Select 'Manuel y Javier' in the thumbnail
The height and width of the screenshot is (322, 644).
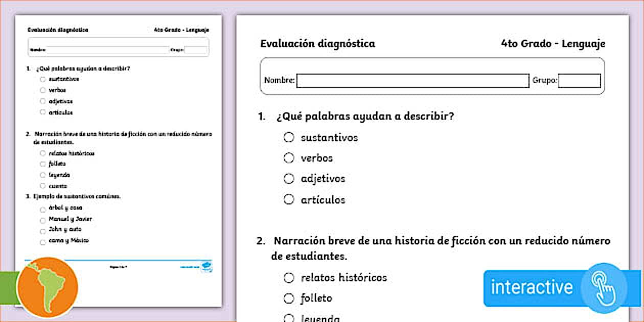pos(43,219)
